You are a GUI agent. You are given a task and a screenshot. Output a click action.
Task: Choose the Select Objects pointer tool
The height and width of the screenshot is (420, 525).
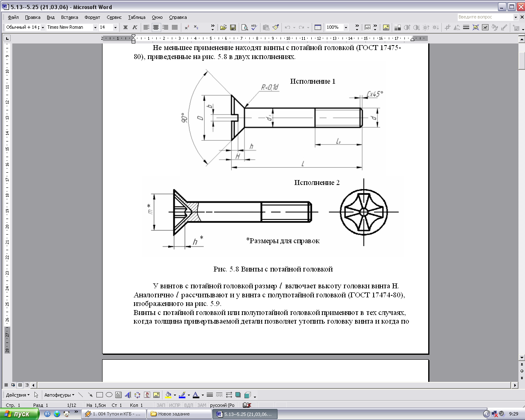click(36, 395)
